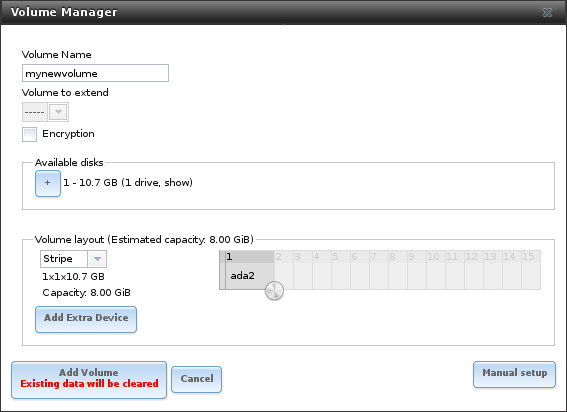Focus the Volume Name text field

pos(95,73)
